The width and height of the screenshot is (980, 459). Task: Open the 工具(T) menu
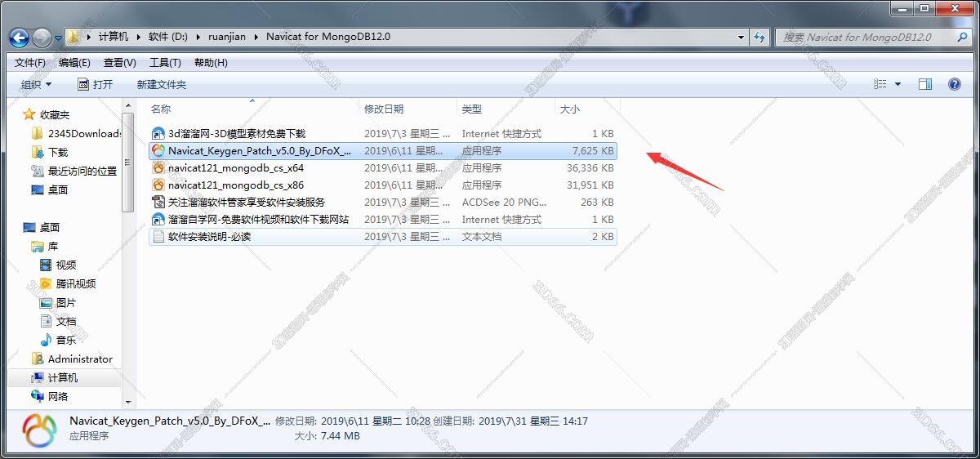point(165,62)
